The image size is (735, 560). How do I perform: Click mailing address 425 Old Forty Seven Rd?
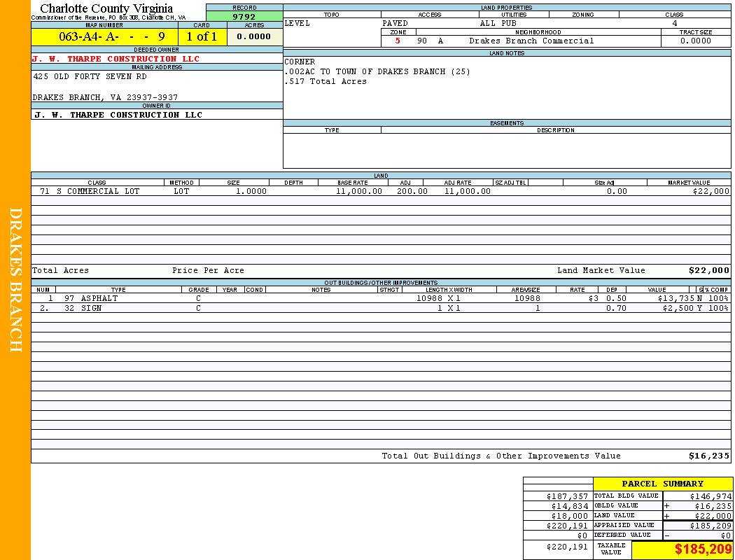[x=90, y=76]
